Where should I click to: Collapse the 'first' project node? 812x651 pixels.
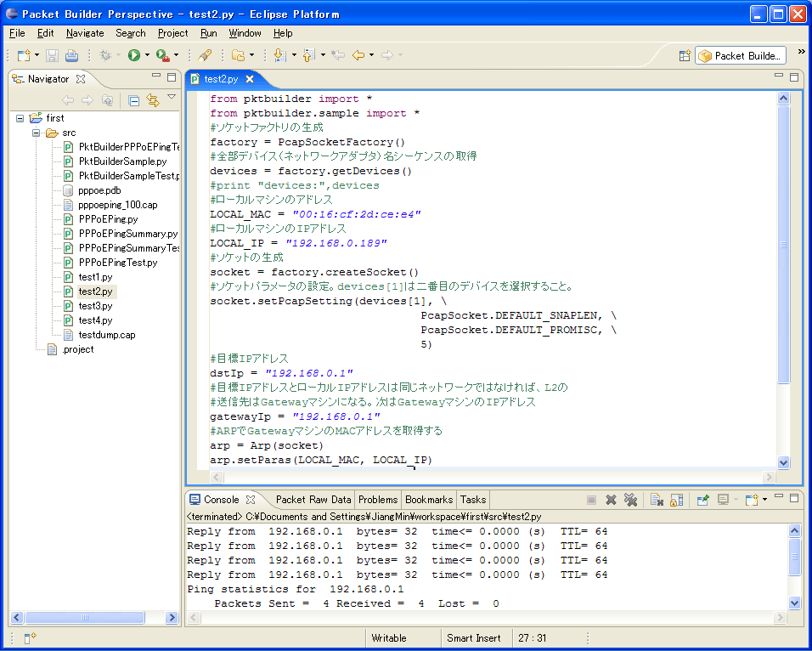[20, 118]
